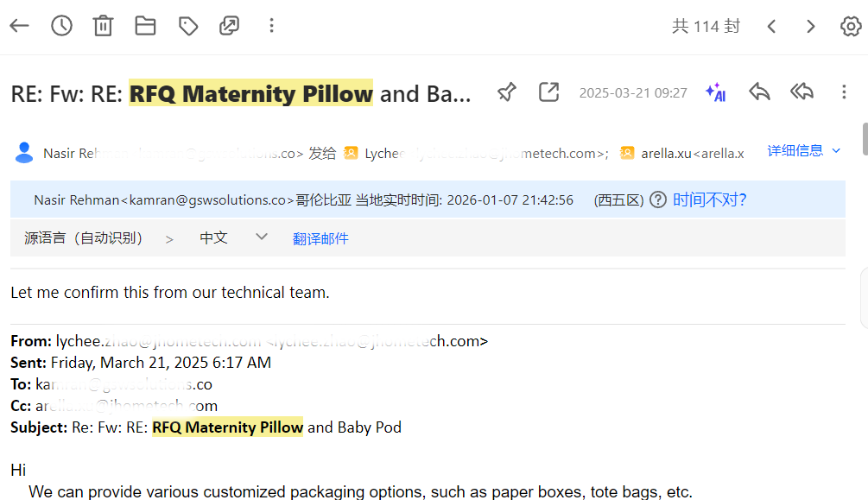Open settings gear icon
Screen dimensions: 868x500
851,26
